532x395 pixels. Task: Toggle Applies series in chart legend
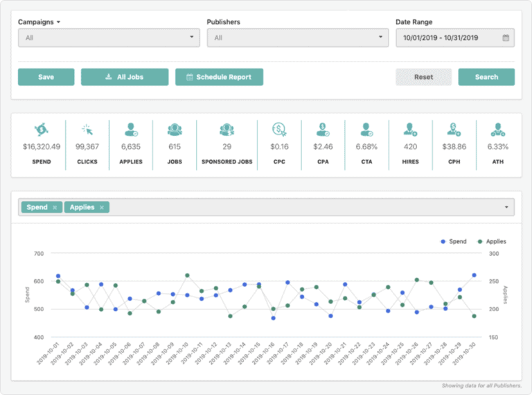[x=492, y=242]
